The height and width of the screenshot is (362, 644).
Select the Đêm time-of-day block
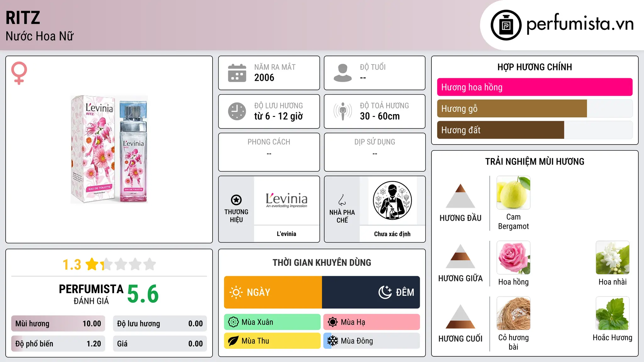(x=371, y=292)
